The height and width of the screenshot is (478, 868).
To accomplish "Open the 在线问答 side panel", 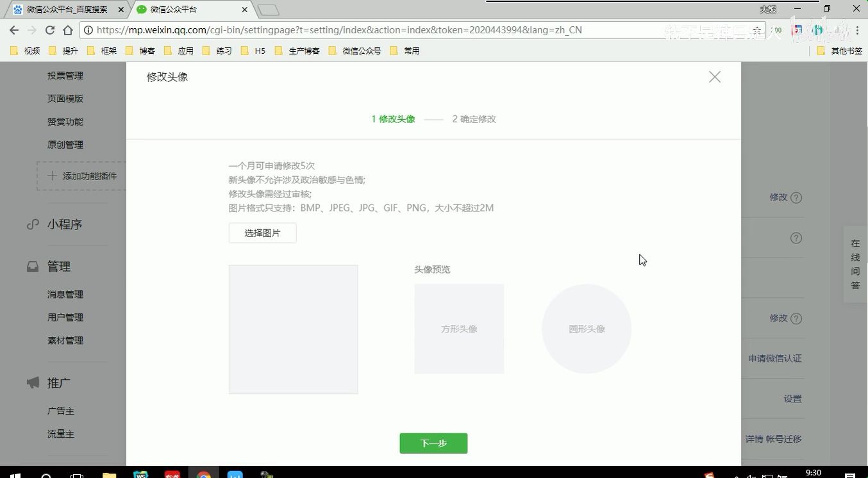I will [x=855, y=265].
